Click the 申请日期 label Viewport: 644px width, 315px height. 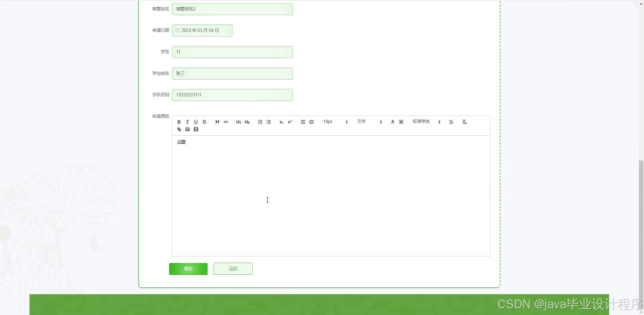(161, 30)
